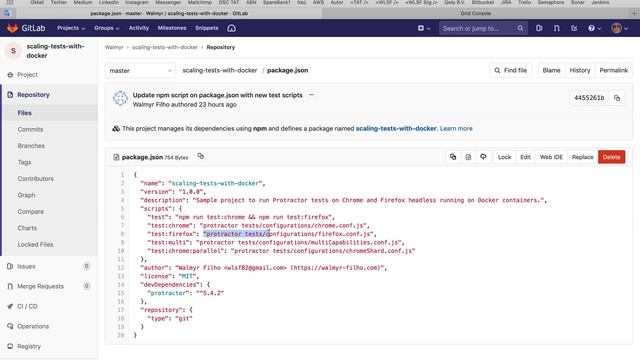Click the Trello bookmark in bookmarks bar

524,2
